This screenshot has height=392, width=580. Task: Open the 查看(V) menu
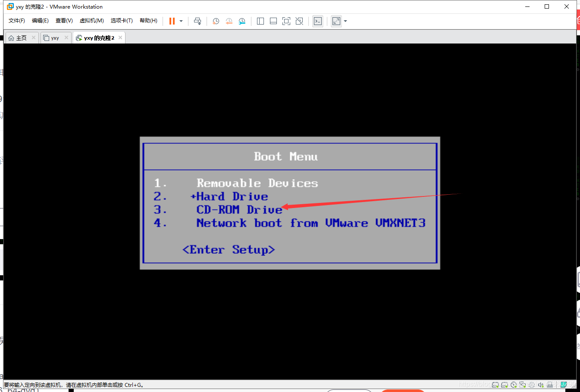tap(64, 21)
